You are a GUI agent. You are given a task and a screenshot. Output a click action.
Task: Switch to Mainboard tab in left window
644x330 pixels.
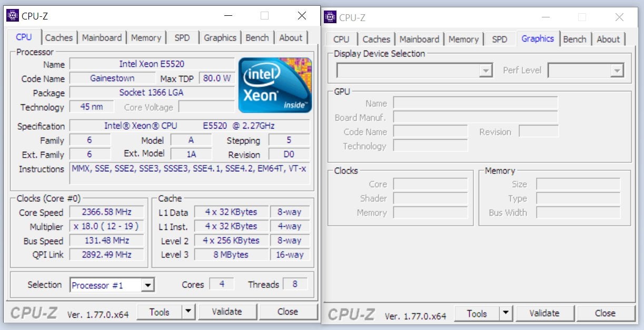pyautogui.click(x=102, y=38)
